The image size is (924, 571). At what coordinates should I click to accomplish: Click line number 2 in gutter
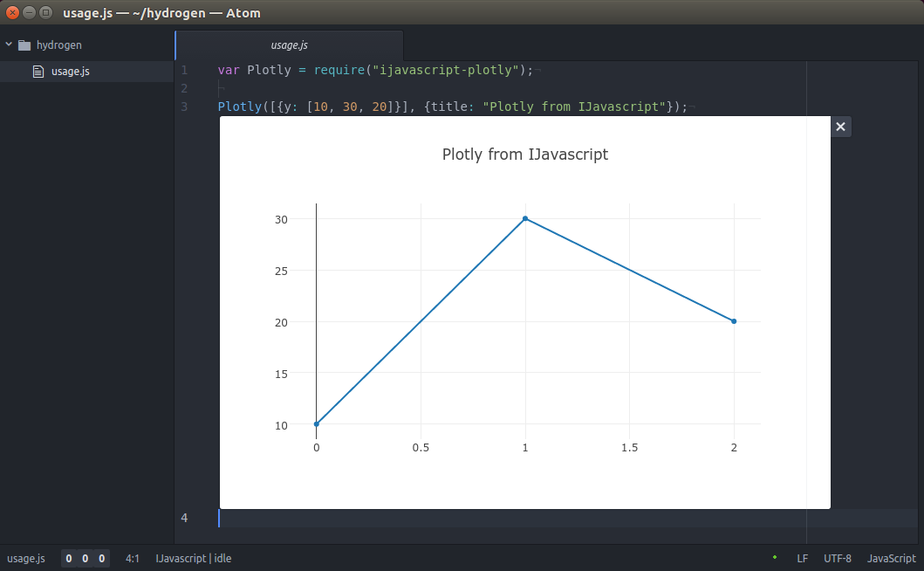tap(184, 88)
